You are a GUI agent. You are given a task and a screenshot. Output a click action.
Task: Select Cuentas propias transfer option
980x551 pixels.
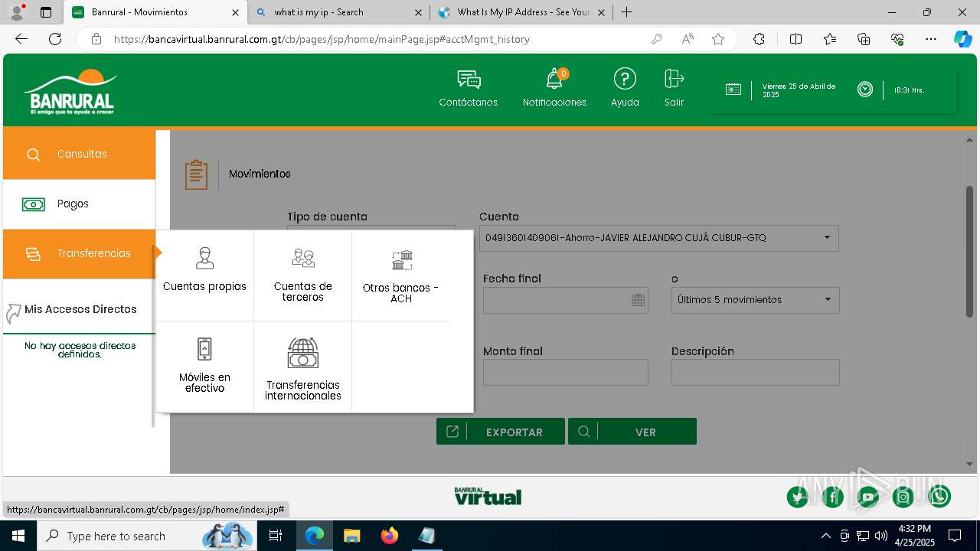(204, 269)
